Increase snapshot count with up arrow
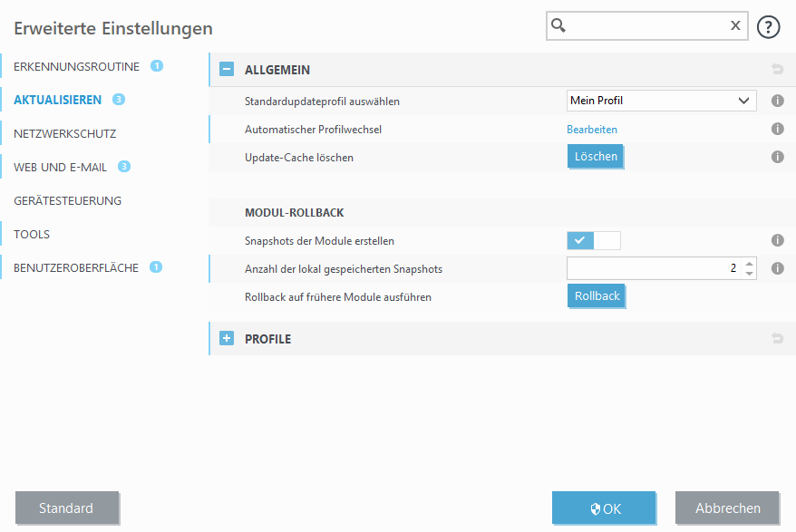The width and height of the screenshot is (796, 532). point(749,264)
